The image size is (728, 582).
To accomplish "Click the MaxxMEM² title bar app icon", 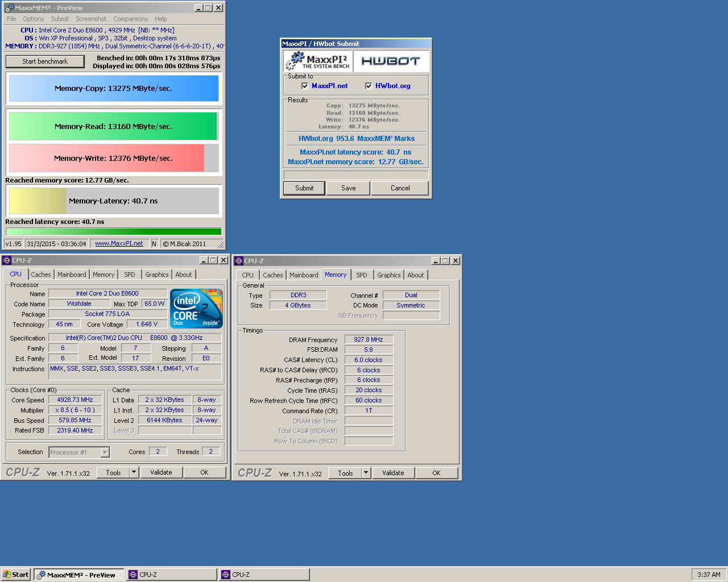I will (x=9, y=8).
